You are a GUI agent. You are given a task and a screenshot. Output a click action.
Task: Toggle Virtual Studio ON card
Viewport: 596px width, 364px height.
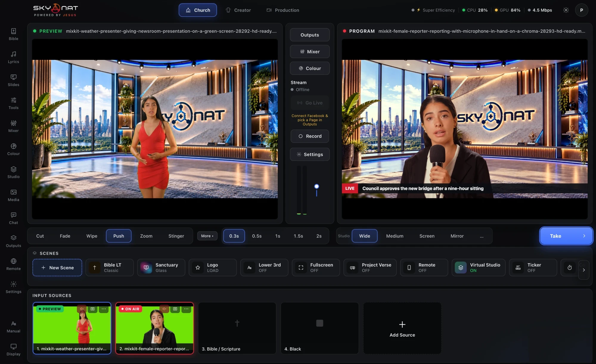pos(478,267)
